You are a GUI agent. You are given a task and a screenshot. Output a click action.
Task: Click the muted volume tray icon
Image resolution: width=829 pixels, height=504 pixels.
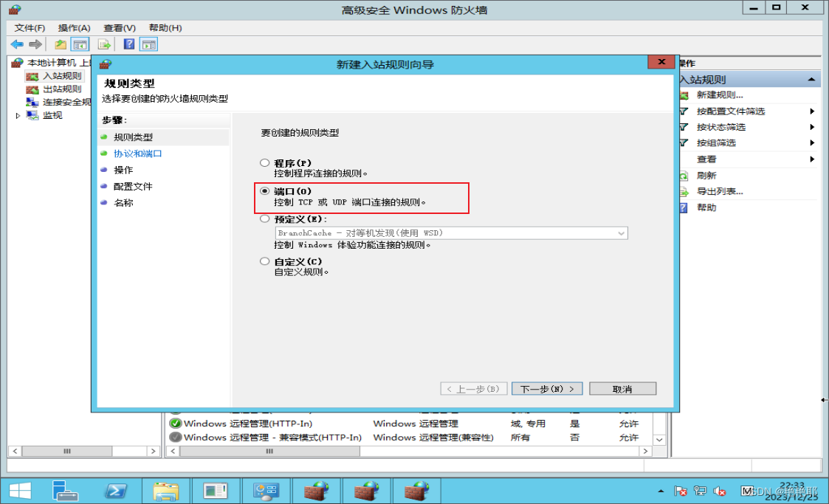click(x=720, y=491)
